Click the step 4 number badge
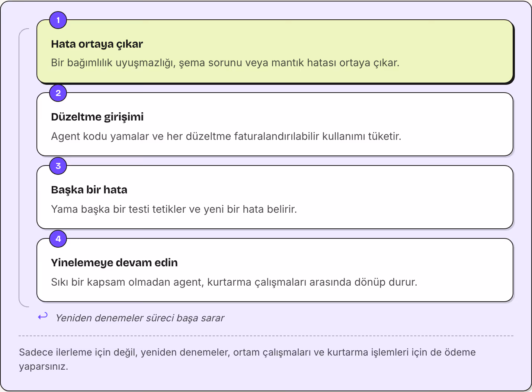The height and width of the screenshot is (392, 532). click(x=58, y=239)
